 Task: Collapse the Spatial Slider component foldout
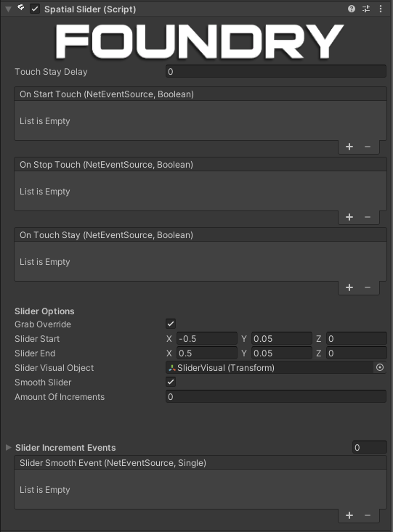(x=9, y=9)
